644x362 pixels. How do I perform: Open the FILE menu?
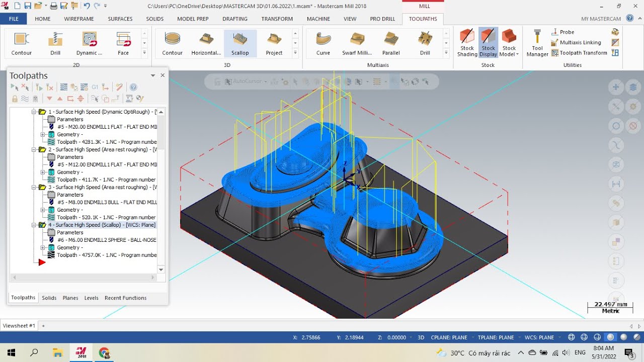(x=14, y=19)
